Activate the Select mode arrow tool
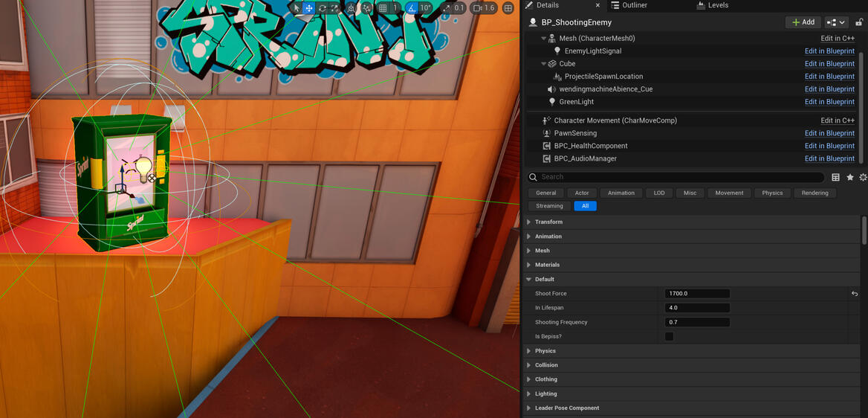 click(297, 7)
